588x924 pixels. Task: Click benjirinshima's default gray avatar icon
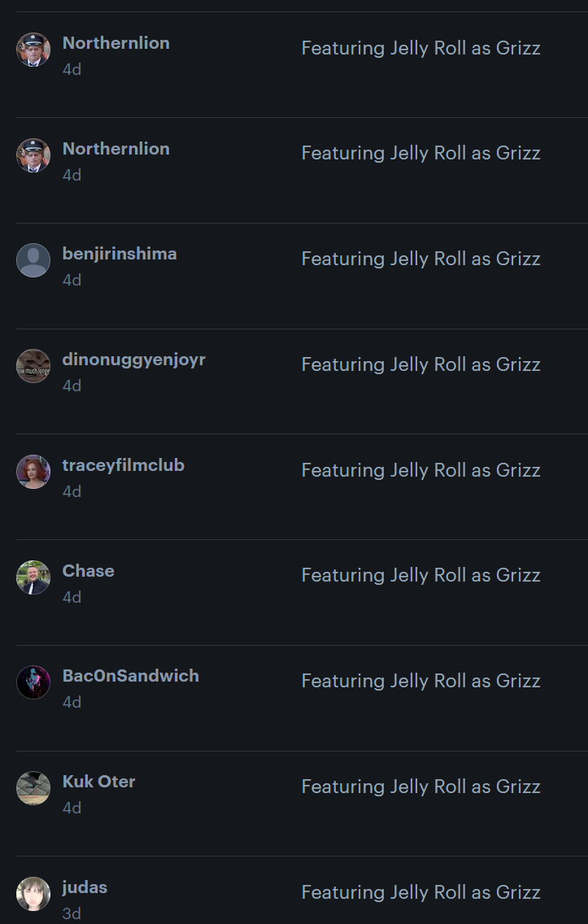(33, 260)
